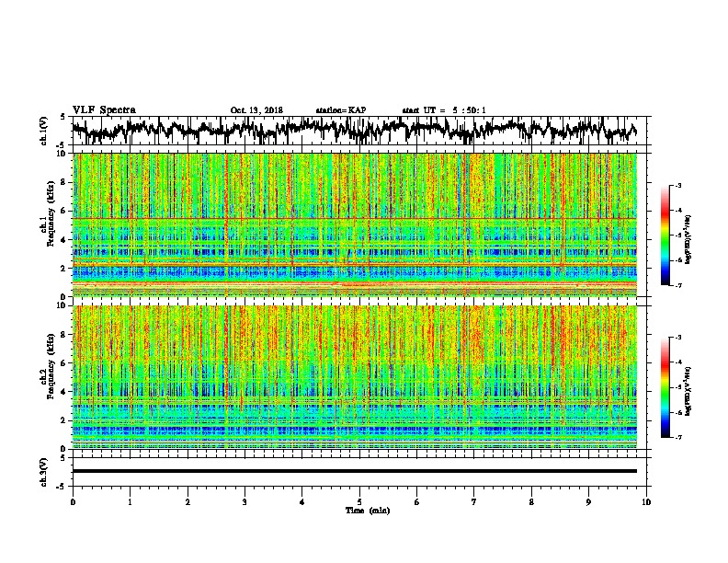Click the "ch.3(V)" axis label
Viewport: 728px width, 563px height.
tap(43, 472)
